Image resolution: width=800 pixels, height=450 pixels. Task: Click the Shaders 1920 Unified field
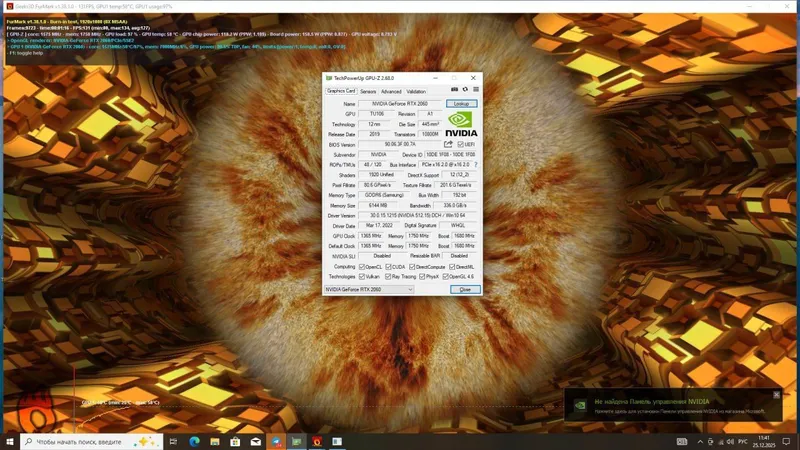(x=381, y=175)
